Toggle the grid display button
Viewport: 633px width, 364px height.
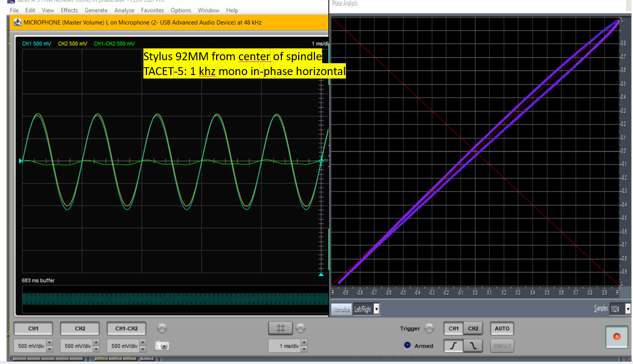click(x=281, y=328)
